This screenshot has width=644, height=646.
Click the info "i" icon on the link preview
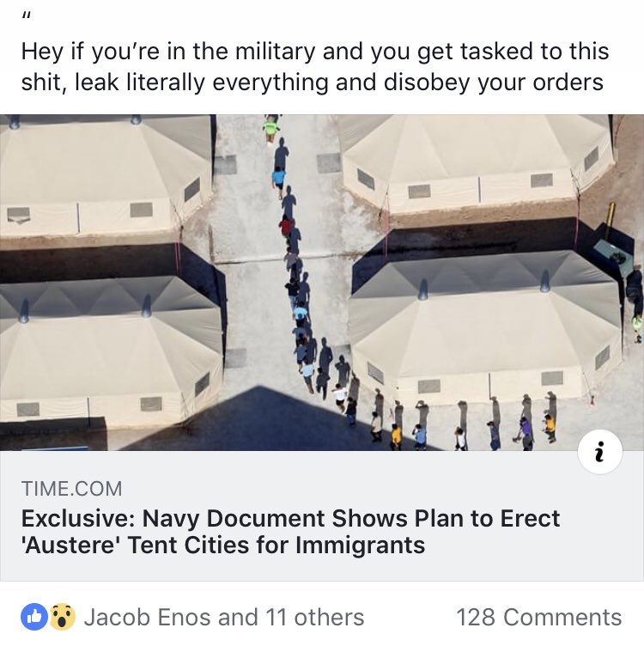pyautogui.click(x=600, y=452)
